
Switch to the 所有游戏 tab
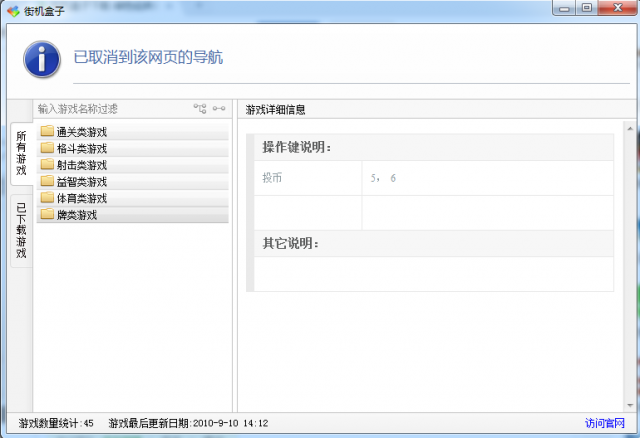[x=21, y=153]
